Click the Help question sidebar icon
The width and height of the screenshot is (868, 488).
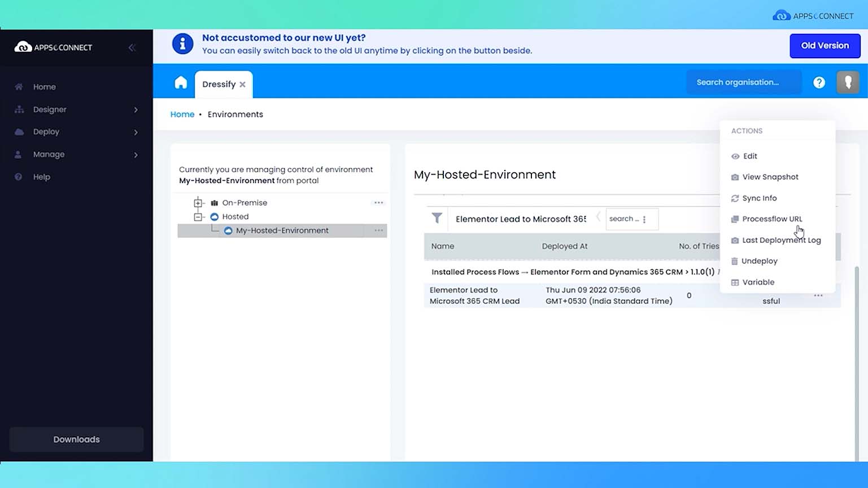coord(19,177)
